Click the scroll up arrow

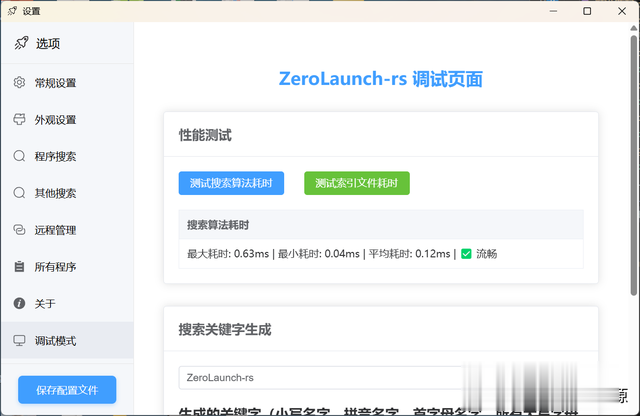coord(633,28)
